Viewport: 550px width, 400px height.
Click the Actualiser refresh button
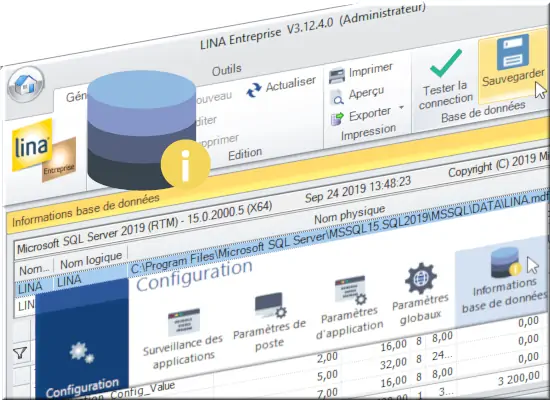[x=281, y=86]
